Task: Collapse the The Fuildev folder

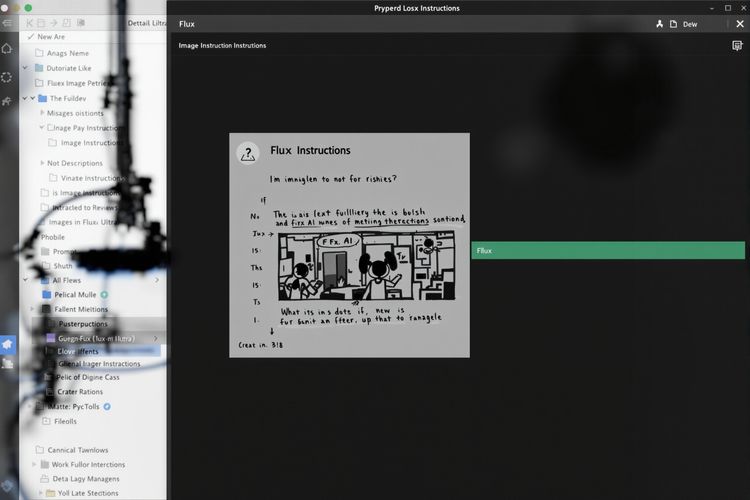Action: (x=32, y=98)
